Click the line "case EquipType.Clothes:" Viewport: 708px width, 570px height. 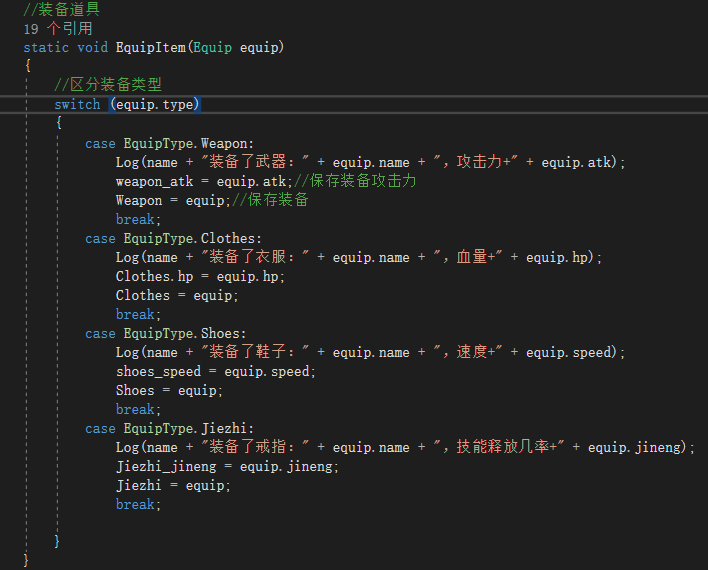tap(173, 238)
